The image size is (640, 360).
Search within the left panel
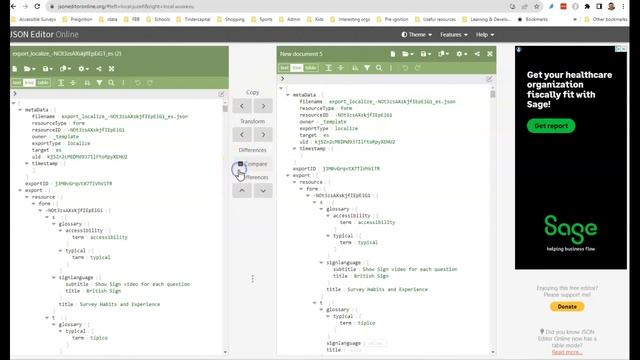[x=111, y=83]
